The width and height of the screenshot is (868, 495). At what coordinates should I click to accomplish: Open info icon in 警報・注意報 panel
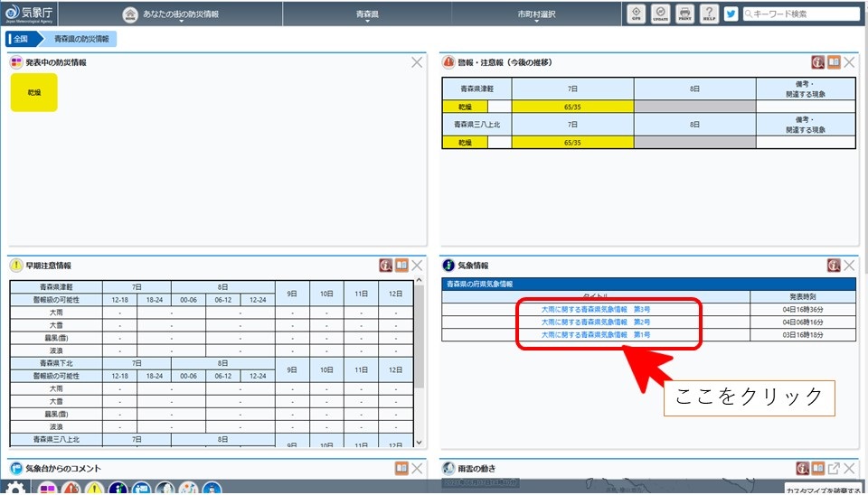click(x=817, y=62)
